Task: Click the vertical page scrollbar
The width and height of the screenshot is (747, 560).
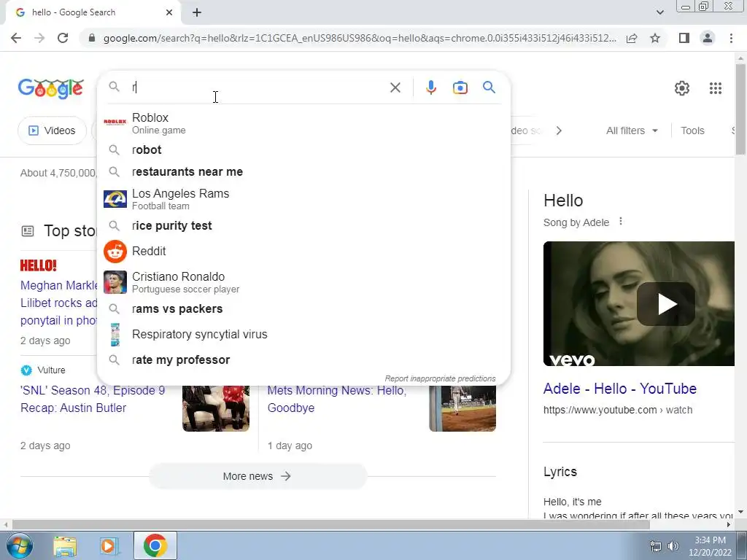Action: coord(740,109)
